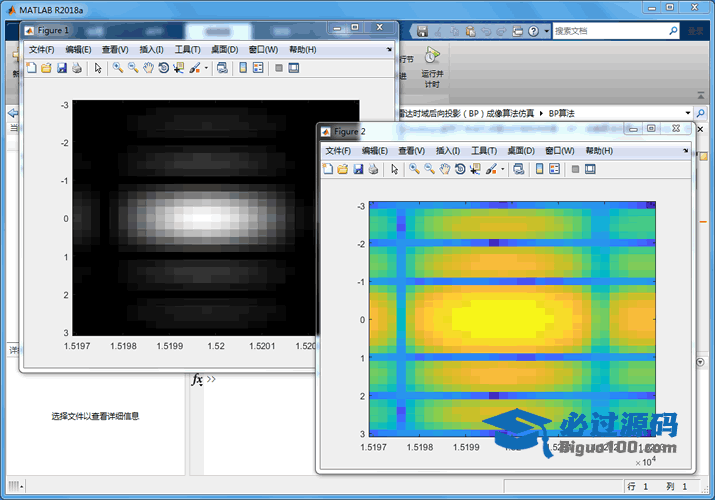The width and height of the screenshot is (715, 500).
Task: Open 窗口(W) menu in Figure 1
Action: click(x=263, y=49)
